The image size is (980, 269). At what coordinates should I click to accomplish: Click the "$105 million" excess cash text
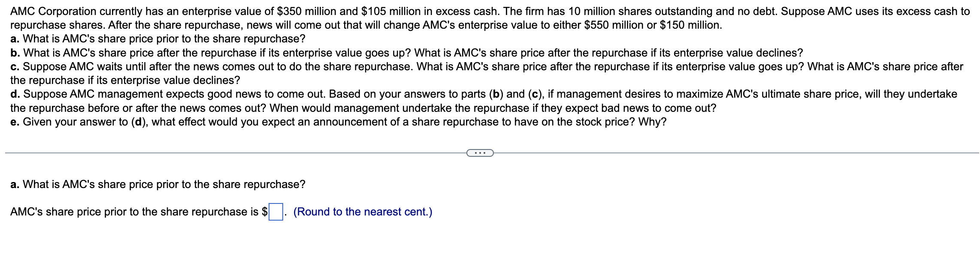tap(390, 12)
